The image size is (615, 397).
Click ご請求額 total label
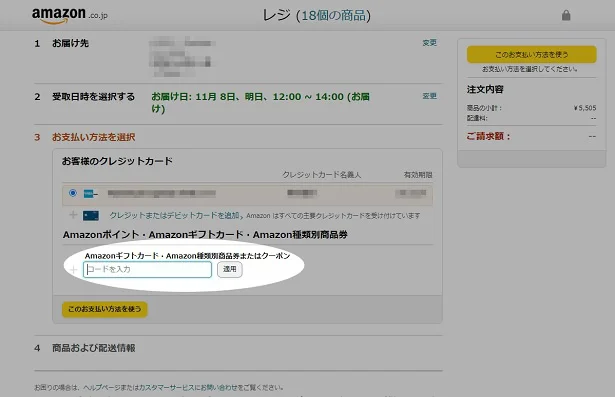tap(488, 136)
